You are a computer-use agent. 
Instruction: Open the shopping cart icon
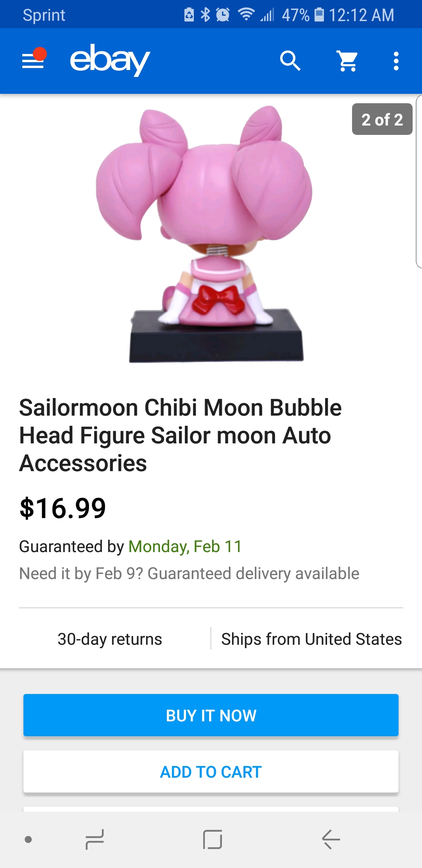click(x=347, y=61)
